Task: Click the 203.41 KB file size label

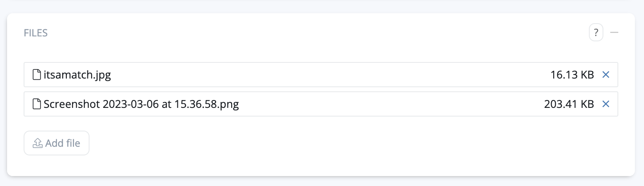Action: pyautogui.click(x=569, y=104)
